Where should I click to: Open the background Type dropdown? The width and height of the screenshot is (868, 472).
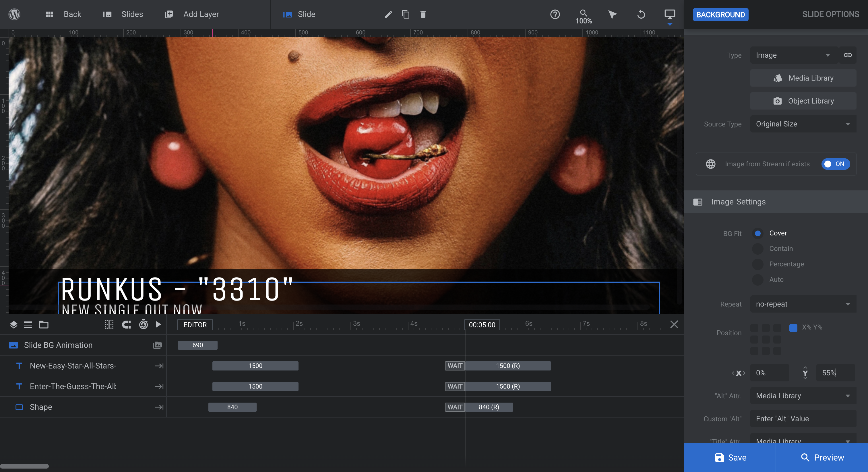tap(794, 55)
